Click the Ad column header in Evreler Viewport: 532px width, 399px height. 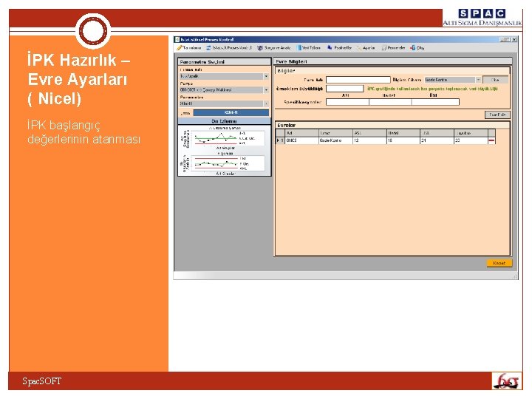[x=302, y=133]
